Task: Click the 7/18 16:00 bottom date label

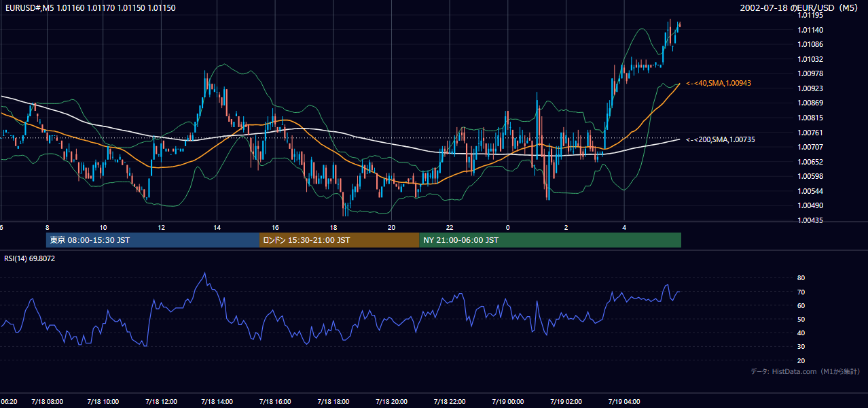Action: tap(276, 402)
